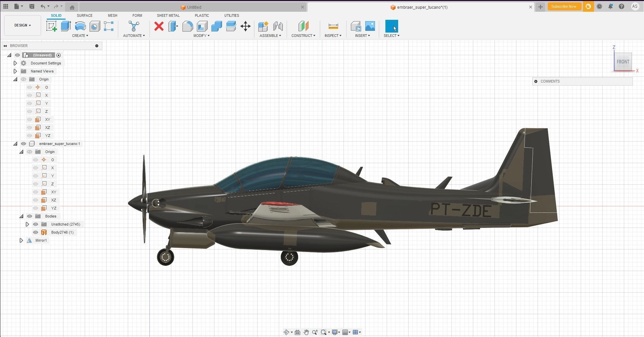
Task: Click the Save icon
Action: (32, 6)
